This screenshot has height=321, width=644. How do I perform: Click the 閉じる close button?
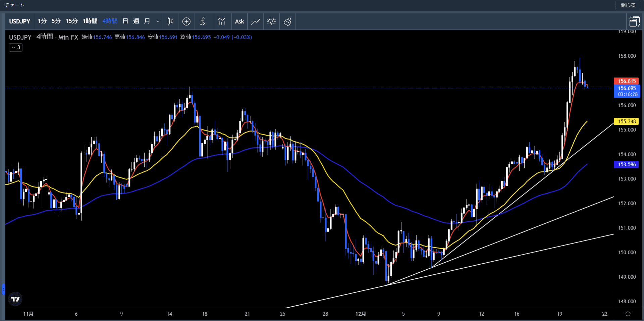pos(628,5)
